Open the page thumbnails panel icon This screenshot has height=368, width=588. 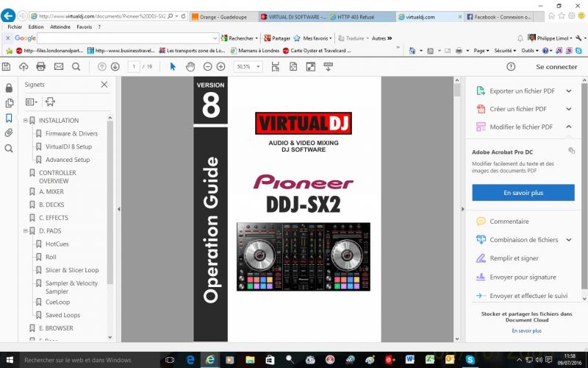point(9,102)
